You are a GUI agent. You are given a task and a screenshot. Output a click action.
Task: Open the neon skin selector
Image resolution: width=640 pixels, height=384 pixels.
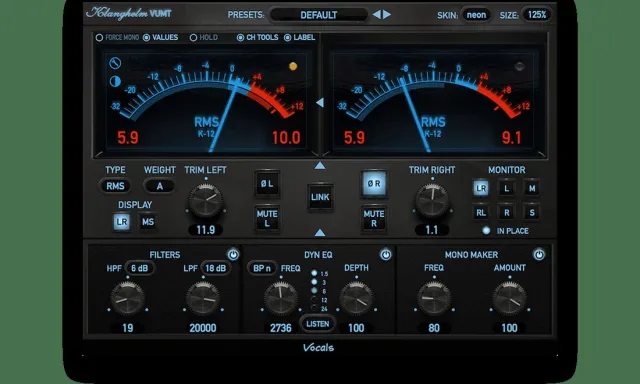476,15
